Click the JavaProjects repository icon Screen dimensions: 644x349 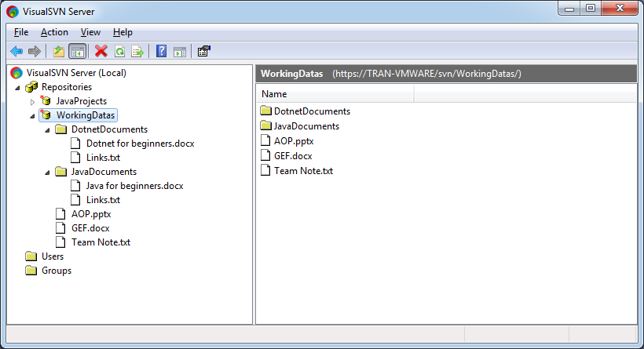click(x=46, y=100)
